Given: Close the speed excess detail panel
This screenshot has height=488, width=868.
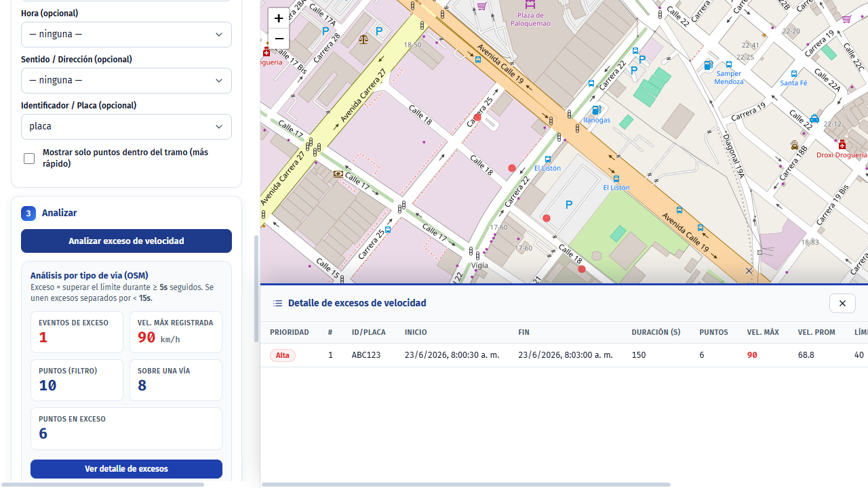Looking at the screenshot, I should (x=842, y=303).
